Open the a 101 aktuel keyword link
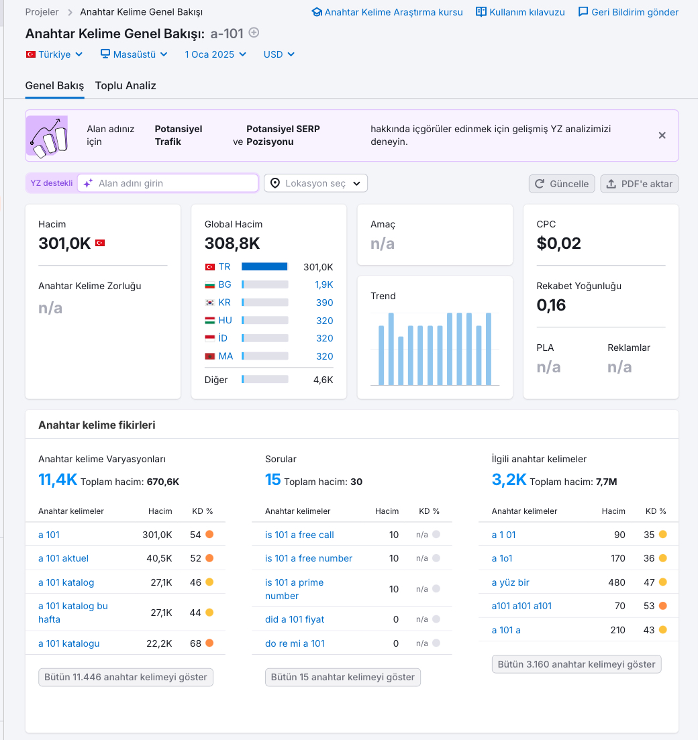This screenshot has width=700, height=740. [63, 558]
